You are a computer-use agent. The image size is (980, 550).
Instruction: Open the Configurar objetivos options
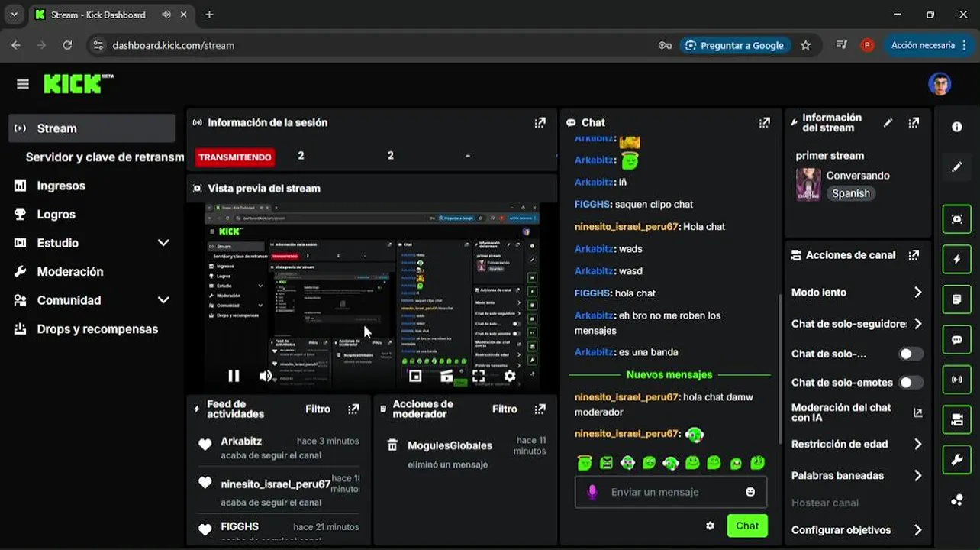(857, 529)
